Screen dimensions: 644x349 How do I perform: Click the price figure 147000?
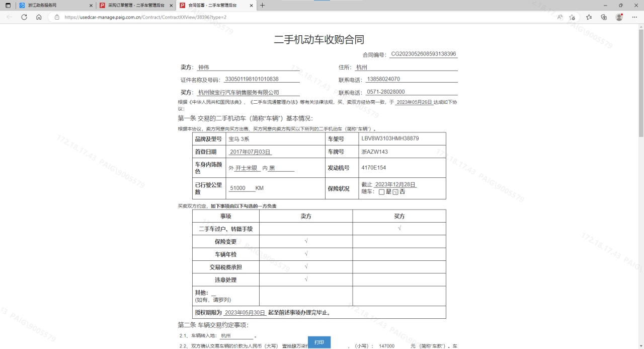click(386, 346)
